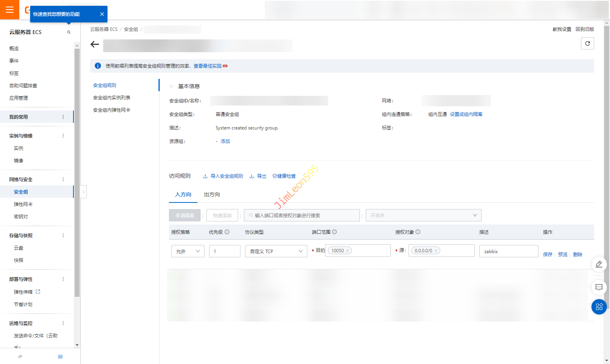Click the search icon beside 云服务器 ECS

(x=69, y=32)
